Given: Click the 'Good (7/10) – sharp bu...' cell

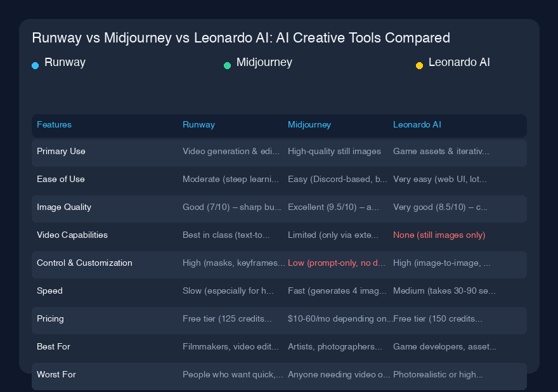Looking at the screenshot, I should point(232,207).
